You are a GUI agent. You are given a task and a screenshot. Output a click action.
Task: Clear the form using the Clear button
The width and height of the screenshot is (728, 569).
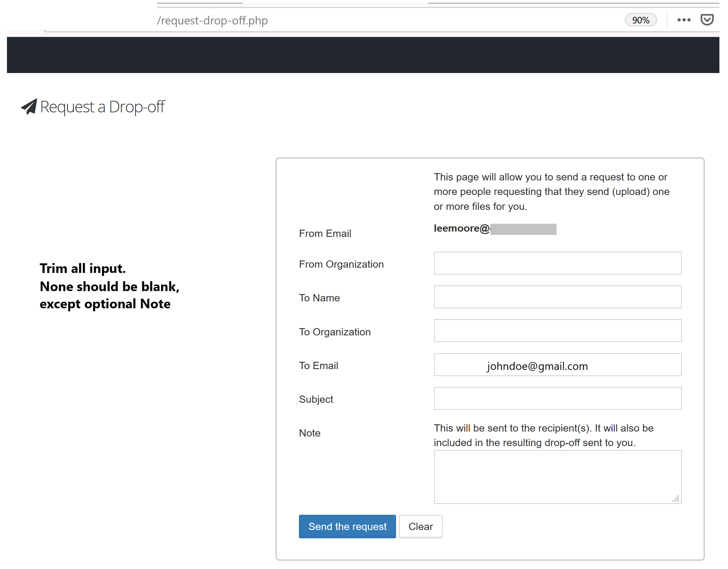pyautogui.click(x=420, y=526)
